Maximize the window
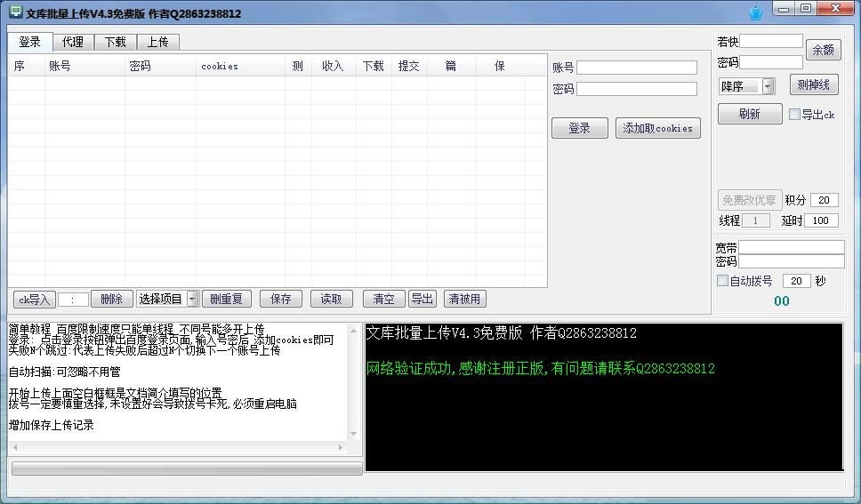The height and width of the screenshot is (504, 861). tap(806, 8)
